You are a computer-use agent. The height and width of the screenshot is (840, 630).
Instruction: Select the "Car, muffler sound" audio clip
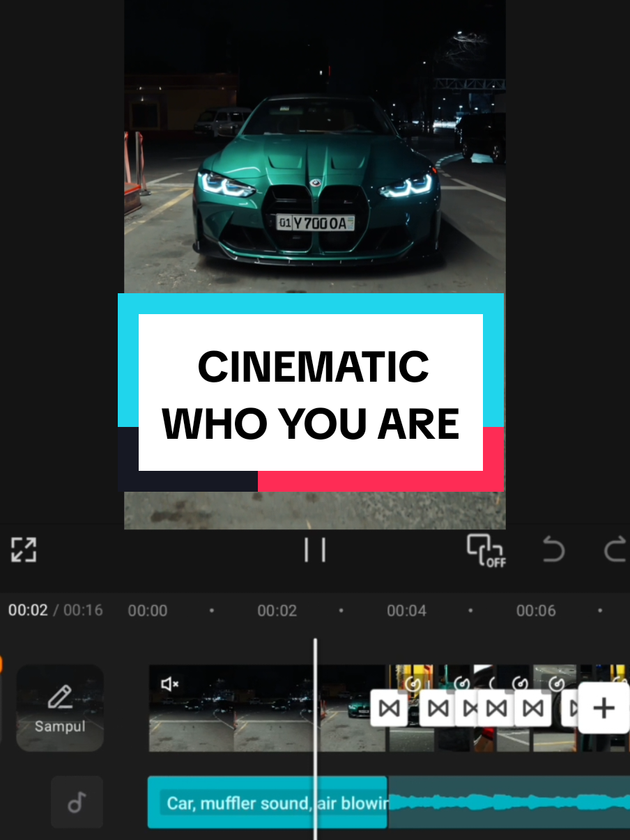click(267, 802)
